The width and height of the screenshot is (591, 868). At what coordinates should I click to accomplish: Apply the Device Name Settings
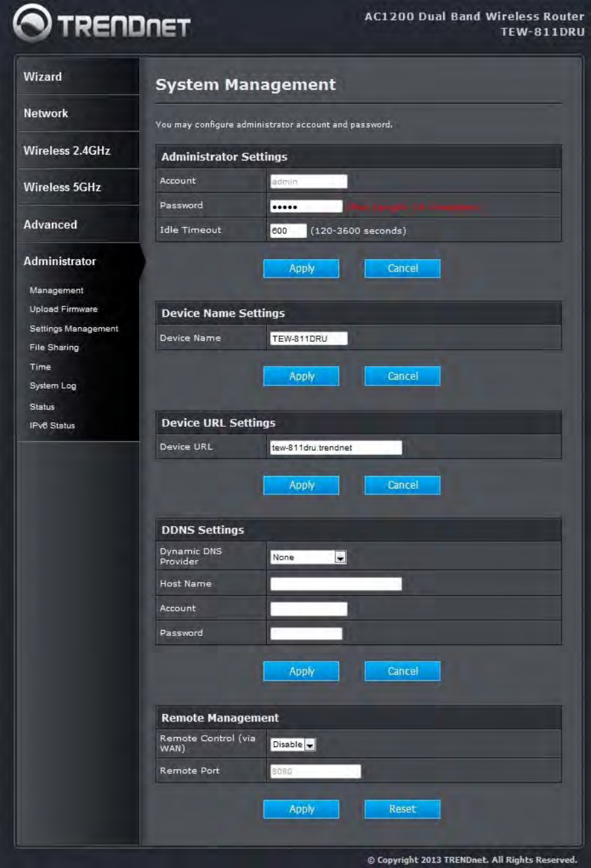pos(301,376)
